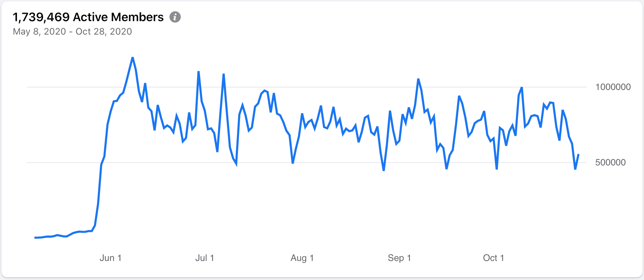Click the Aug 1 axis label
Viewport: 644px width, 280px height.
click(x=302, y=258)
